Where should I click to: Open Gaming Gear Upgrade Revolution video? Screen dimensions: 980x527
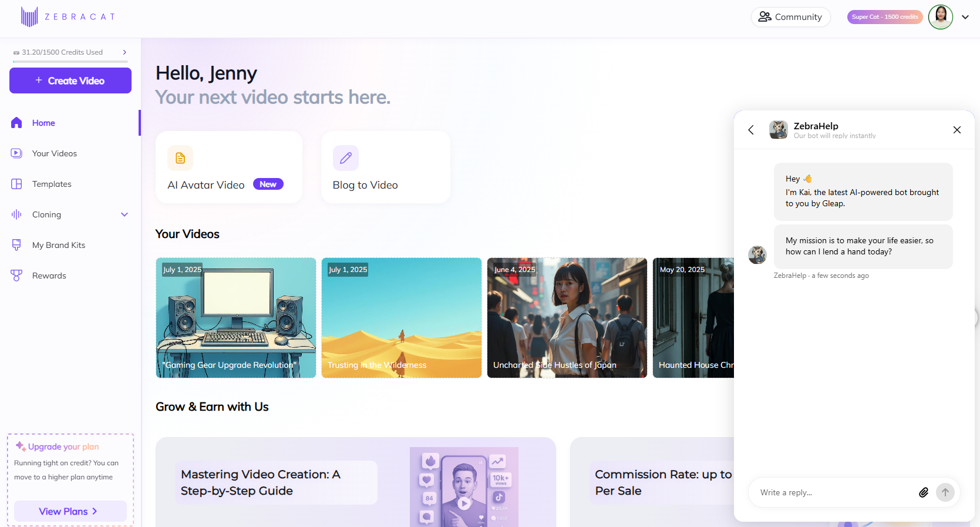(236, 318)
